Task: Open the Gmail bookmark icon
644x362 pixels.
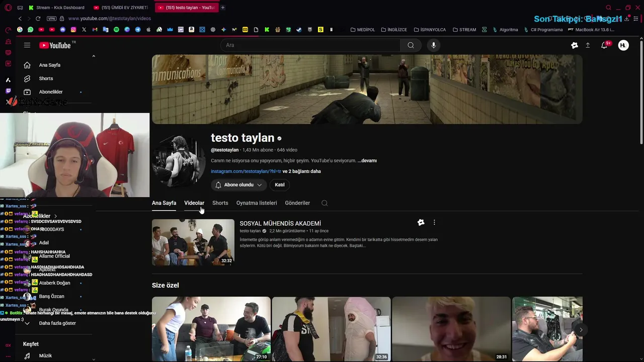Action: [95, 30]
